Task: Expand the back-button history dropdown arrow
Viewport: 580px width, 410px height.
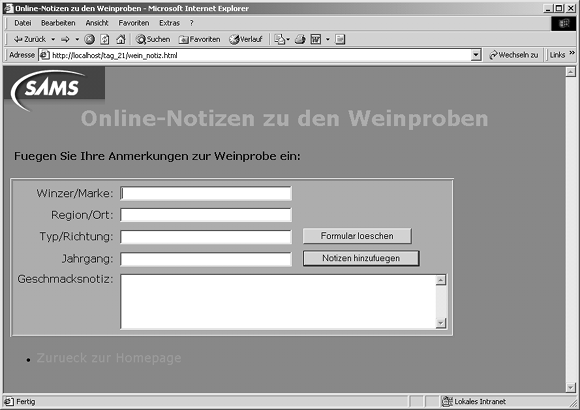Action: (53, 39)
